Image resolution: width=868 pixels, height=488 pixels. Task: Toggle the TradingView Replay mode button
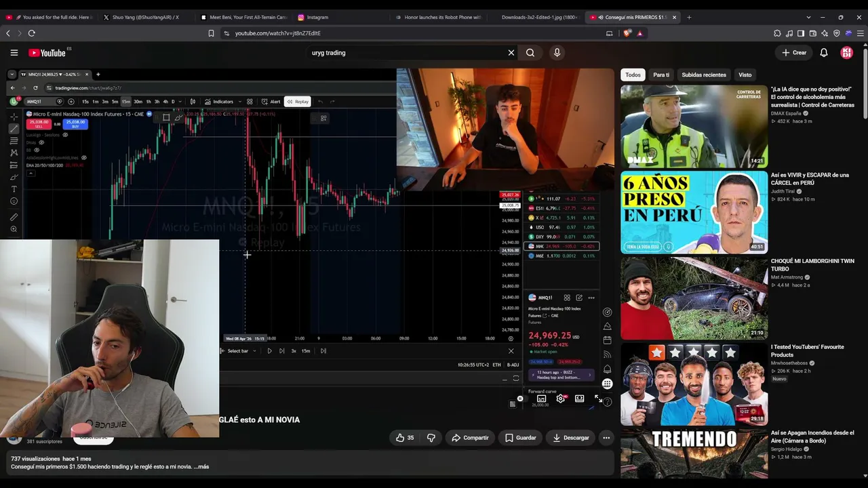pos(298,102)
